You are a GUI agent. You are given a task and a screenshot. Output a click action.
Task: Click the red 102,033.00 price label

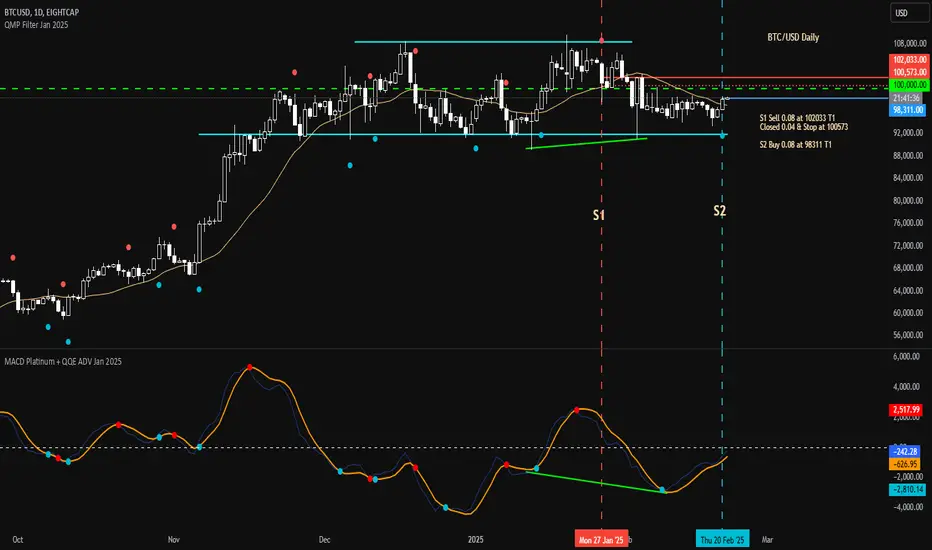point(909,59)
